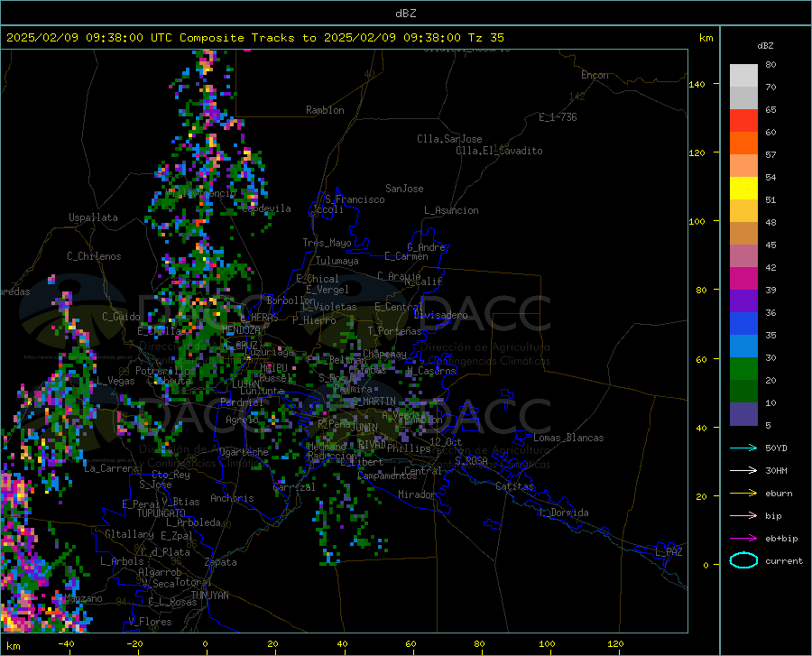Pick the purple 36-39 dBZ color band
The height and width of the screenshot is (656, 812).
pyautogui.click(x=743, y=301)
